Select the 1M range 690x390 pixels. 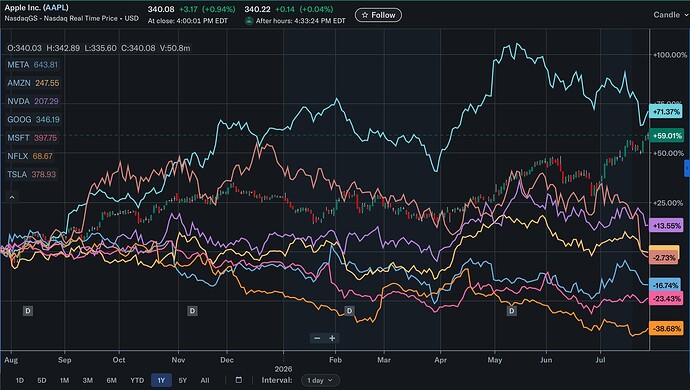tap(64, 380)
